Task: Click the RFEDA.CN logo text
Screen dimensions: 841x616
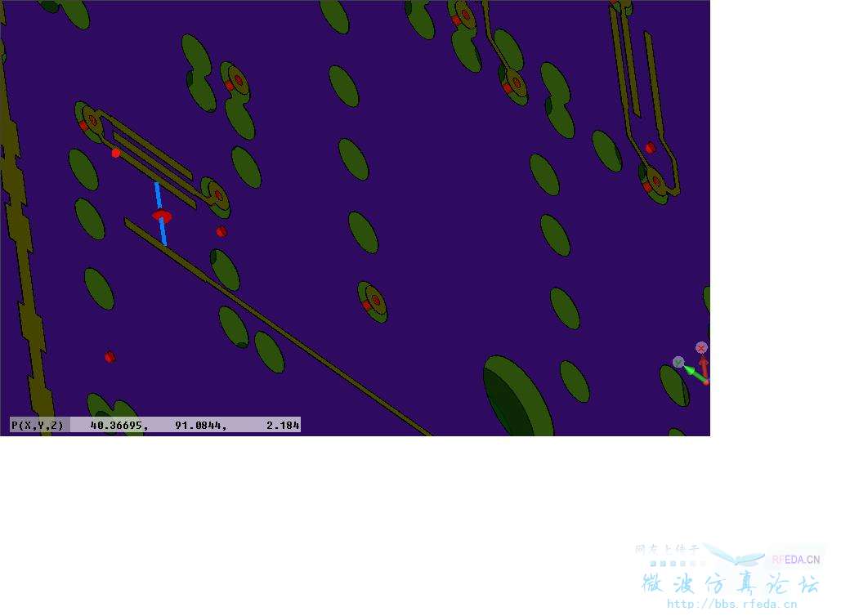Action: point(795,560)
